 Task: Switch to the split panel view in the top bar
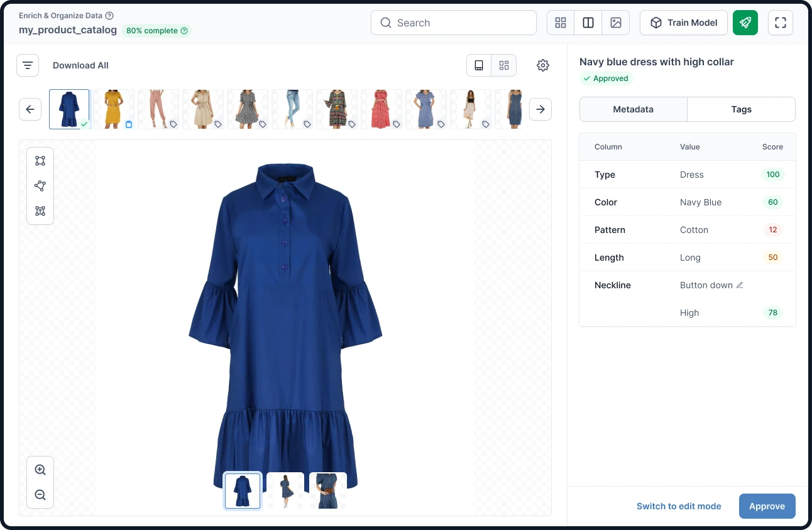588,23
